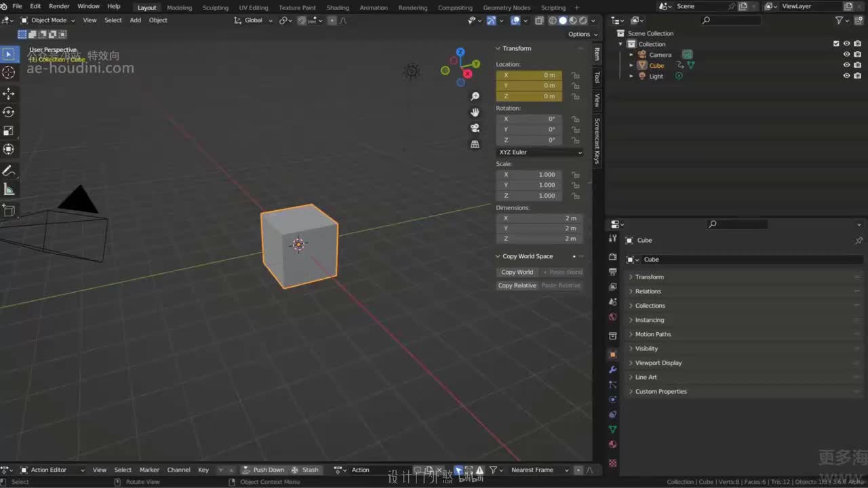Open the Output properties tab icon
The height and width of the screenshot is (488, 868).
[613, 272]
